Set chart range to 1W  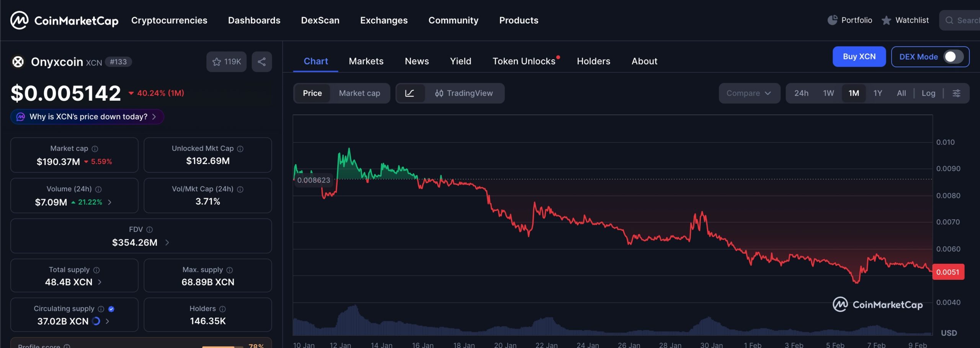click(828, 93)
